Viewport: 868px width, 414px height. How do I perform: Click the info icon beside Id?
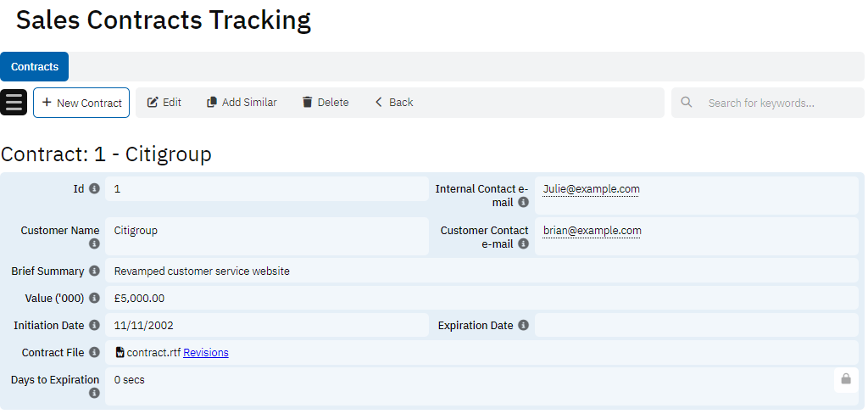pyautogui.click(x=94, y=188)
